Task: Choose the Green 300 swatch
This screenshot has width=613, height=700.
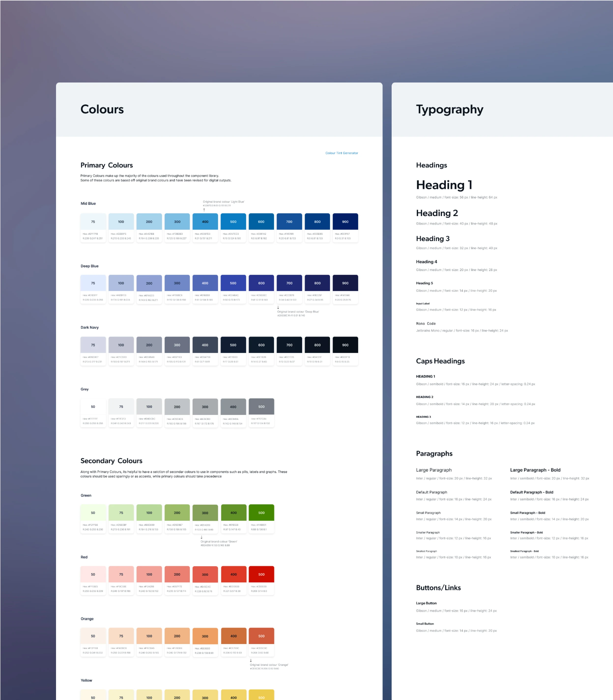Action: pos(205,519)
